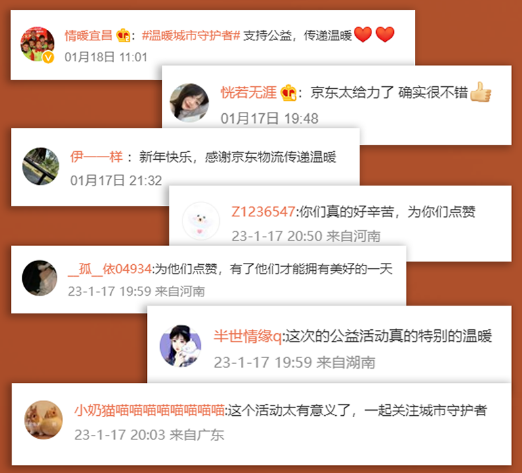Image resolution: width=522 pixels, height=473 pixels.
Task: Open the #温暖城市守护者# hashtag link
Action: (x=191, y=35)
